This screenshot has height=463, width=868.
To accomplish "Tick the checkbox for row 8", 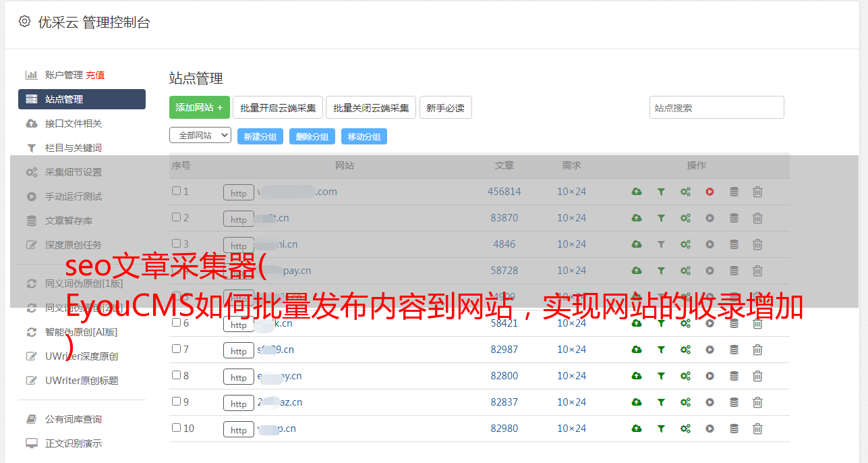I will tap(176, 375).
